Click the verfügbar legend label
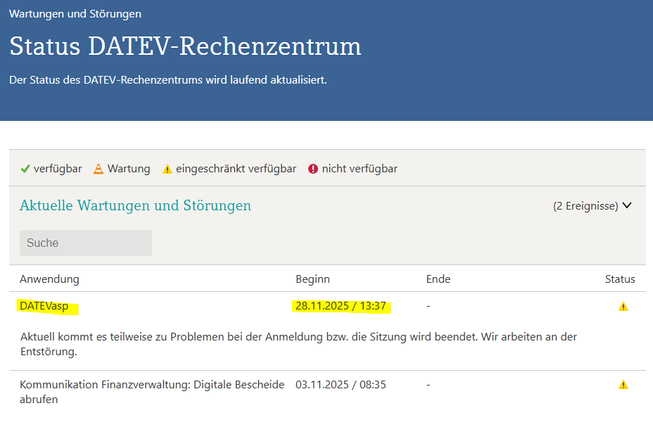 (57, 169)
